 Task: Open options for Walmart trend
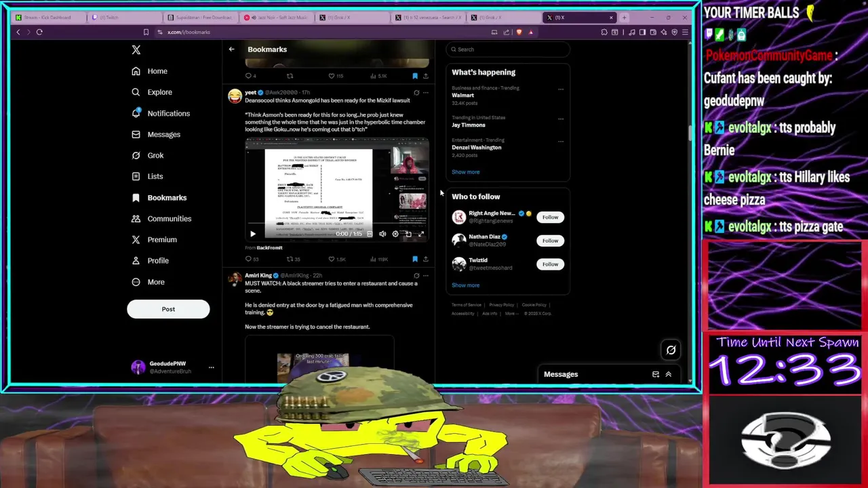pyautogui.click(x=561, y=89)
